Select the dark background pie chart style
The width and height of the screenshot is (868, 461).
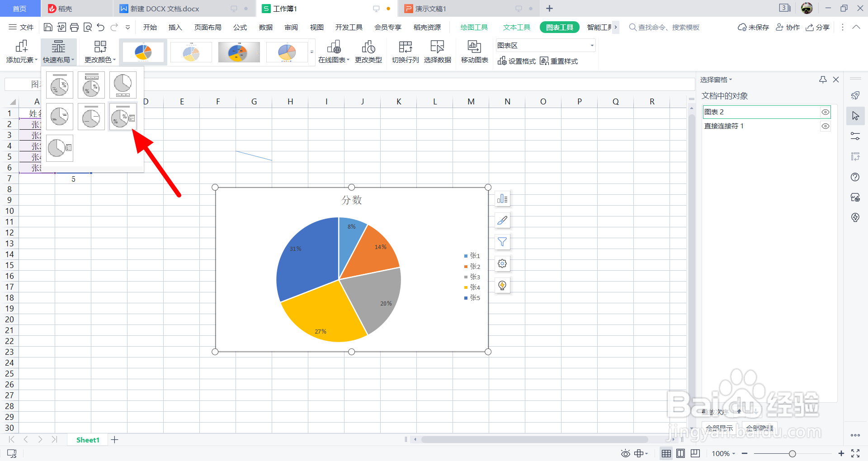click(239, 52)
